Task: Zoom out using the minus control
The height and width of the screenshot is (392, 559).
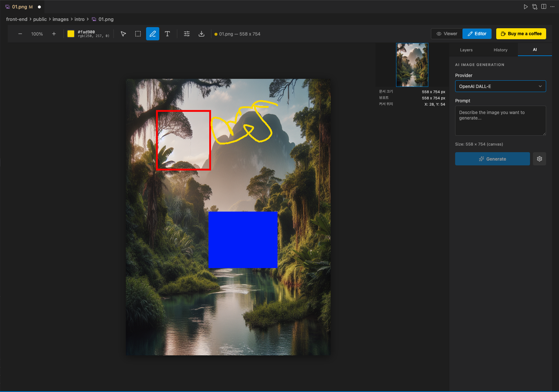Action: pyautogui.click(x=20, y=33)
